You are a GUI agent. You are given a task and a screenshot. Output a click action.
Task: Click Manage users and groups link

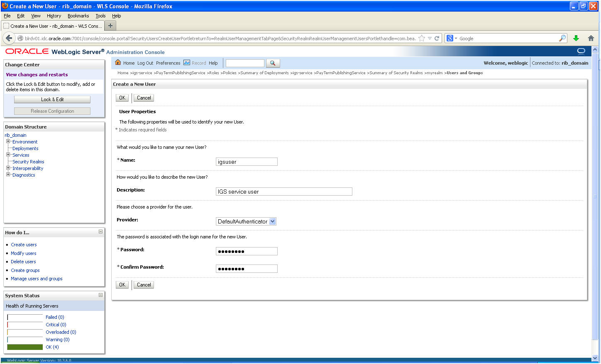pos(37,279)
